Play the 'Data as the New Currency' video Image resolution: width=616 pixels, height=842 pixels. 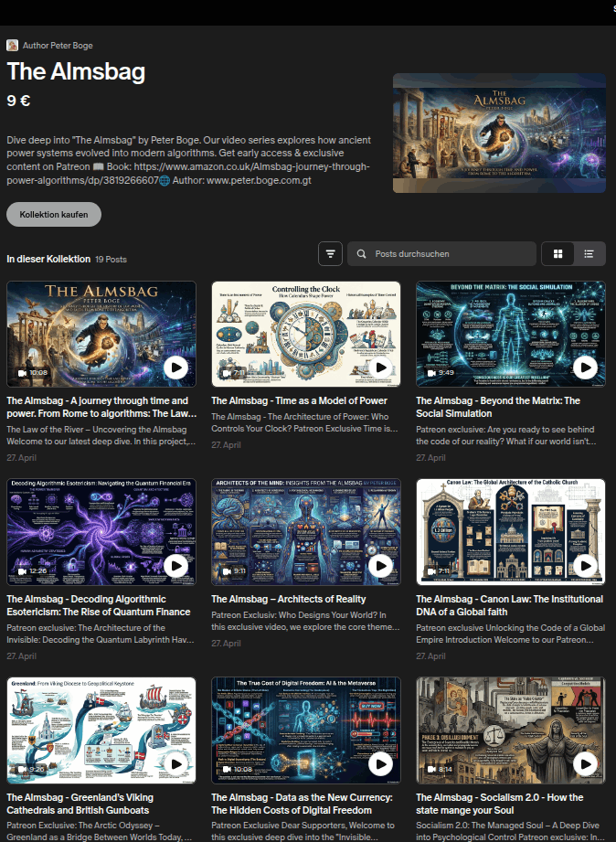(380, 763)
